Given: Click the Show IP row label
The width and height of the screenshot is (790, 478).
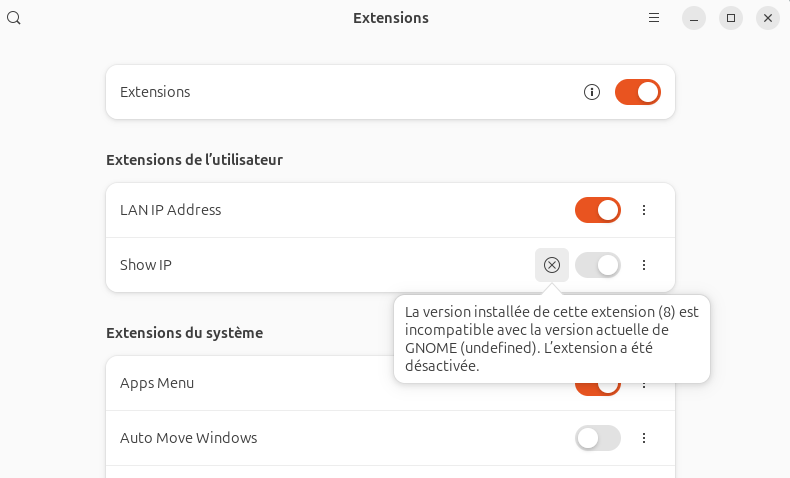Looking at the screenshot, I should point(146,265).
